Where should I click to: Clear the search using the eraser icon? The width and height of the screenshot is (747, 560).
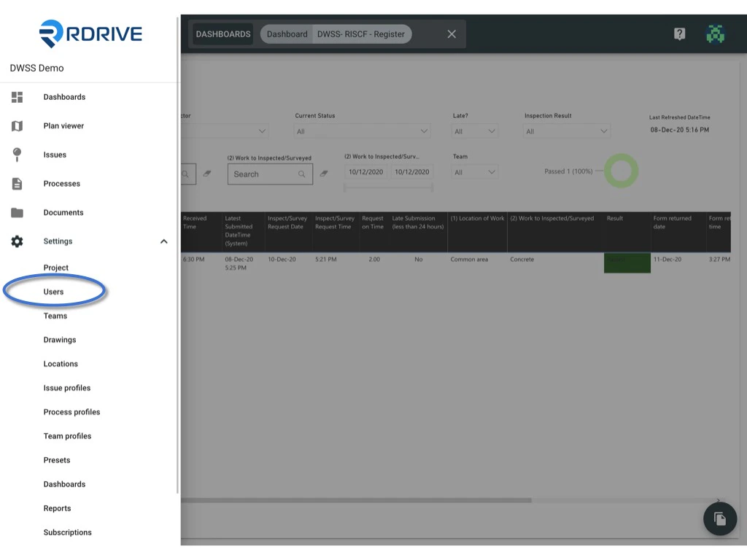(x=322, y=174)
